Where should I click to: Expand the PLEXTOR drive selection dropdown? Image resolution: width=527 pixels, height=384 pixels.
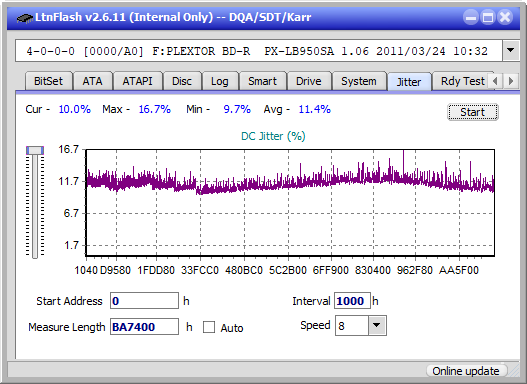tap(511, 51)
